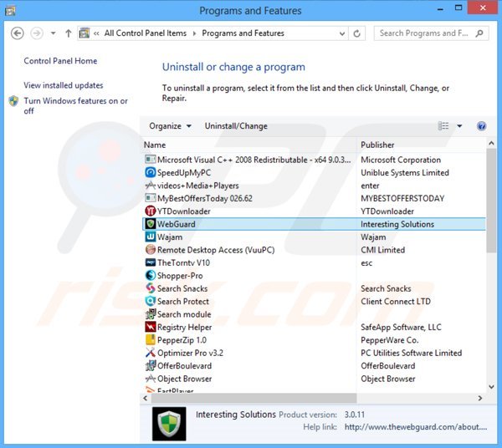This screenshot has height=448, width=502.
Task: Click the SafeApp Software, LLC publisher cell
Action: (x=401, y=327)
